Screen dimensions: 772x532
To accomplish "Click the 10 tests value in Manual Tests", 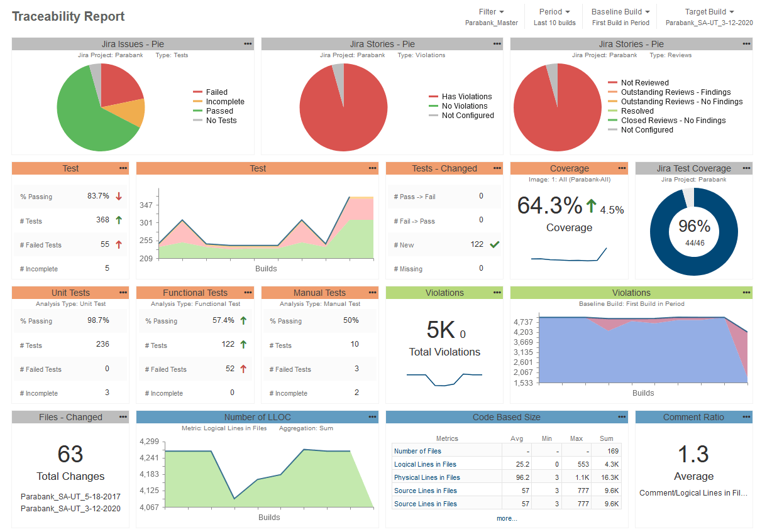I will (355, 344).
